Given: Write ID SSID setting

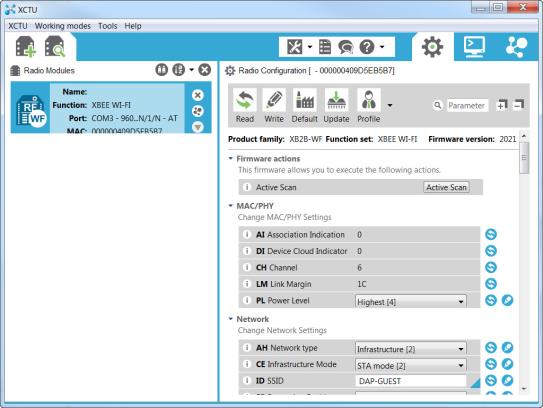Looking at the screenshot, I should coord(507,380).
